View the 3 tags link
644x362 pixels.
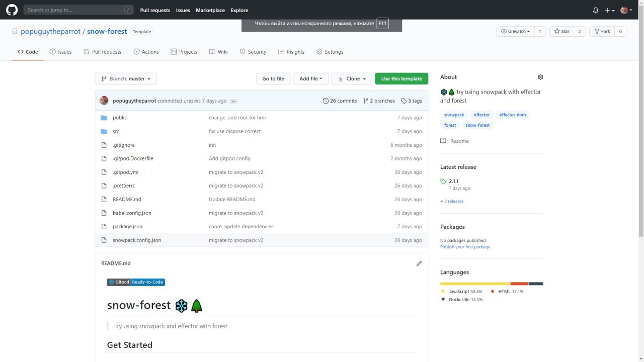point(412,101)
